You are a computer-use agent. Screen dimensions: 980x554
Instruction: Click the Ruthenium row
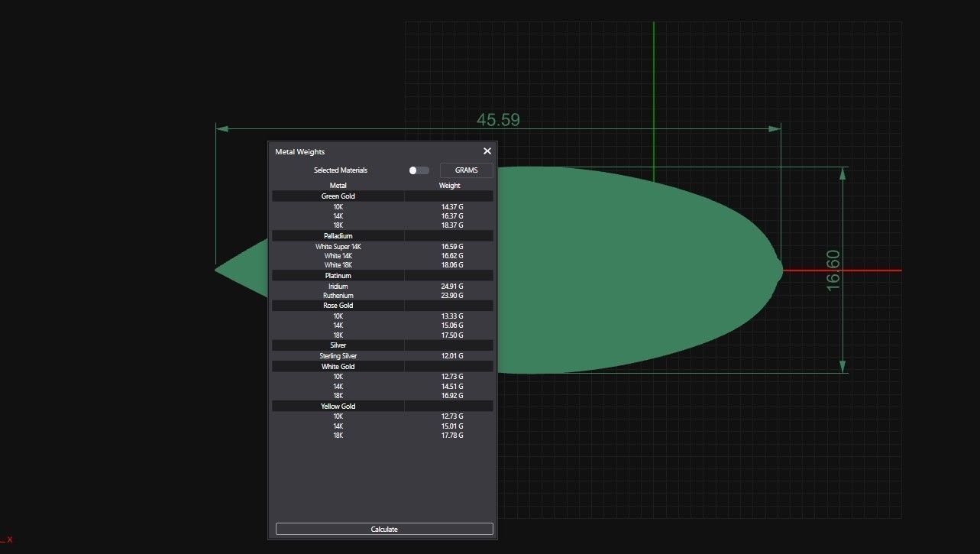[x=383, y=296]
